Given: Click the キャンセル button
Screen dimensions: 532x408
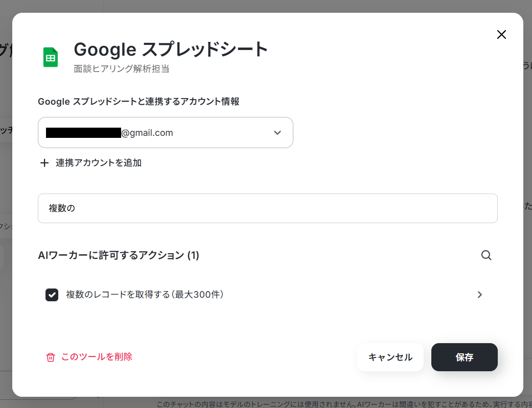Looking at the screenshot, I should (x=390, y=357).
